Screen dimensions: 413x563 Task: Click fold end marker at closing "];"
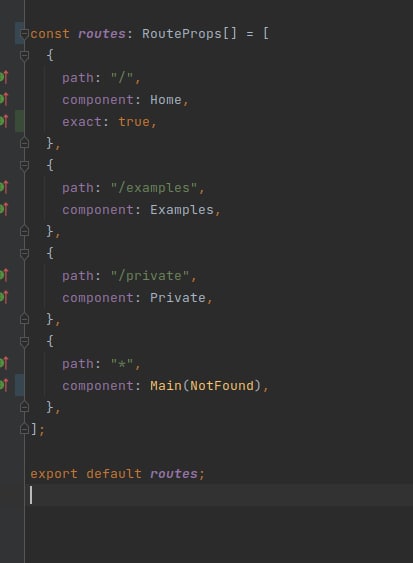tap(24, 429)
